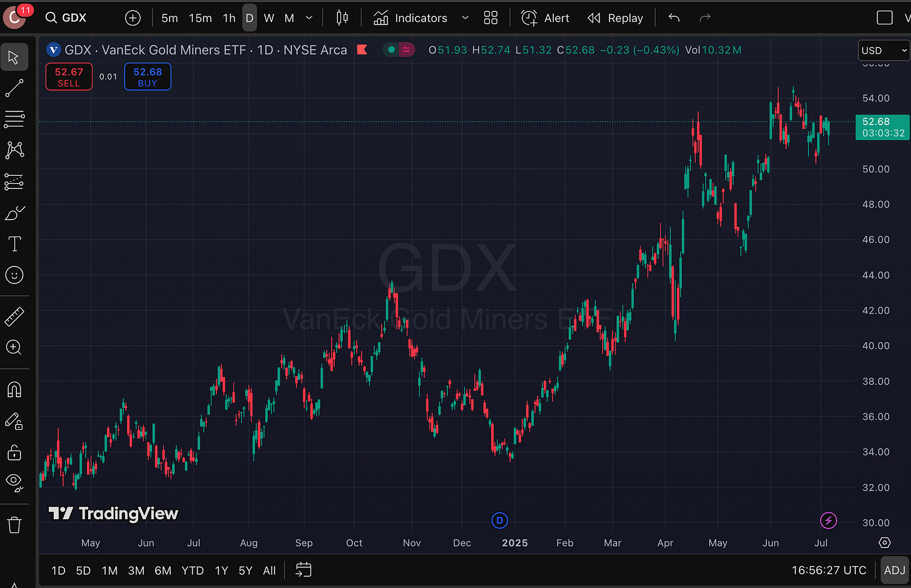This screenshot has width=911, height=588.
Task: Open chart settings gear near time axis
Action: [x=884, y=542]
